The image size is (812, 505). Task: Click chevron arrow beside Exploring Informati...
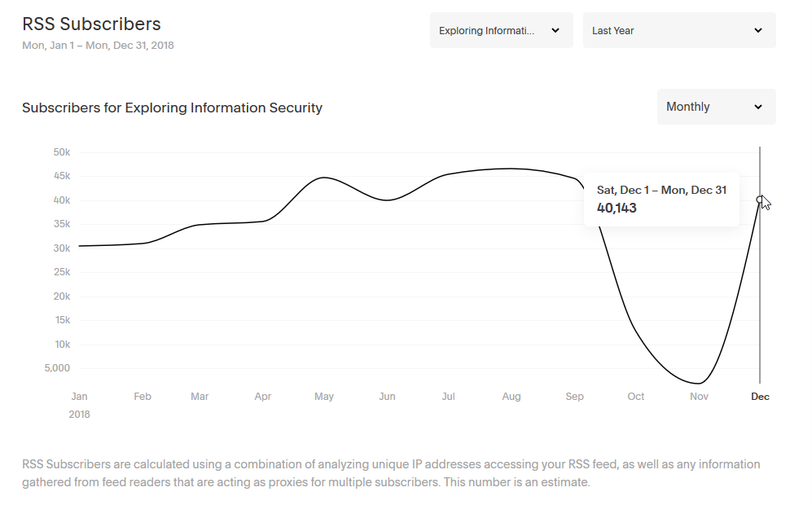[555, 31]
